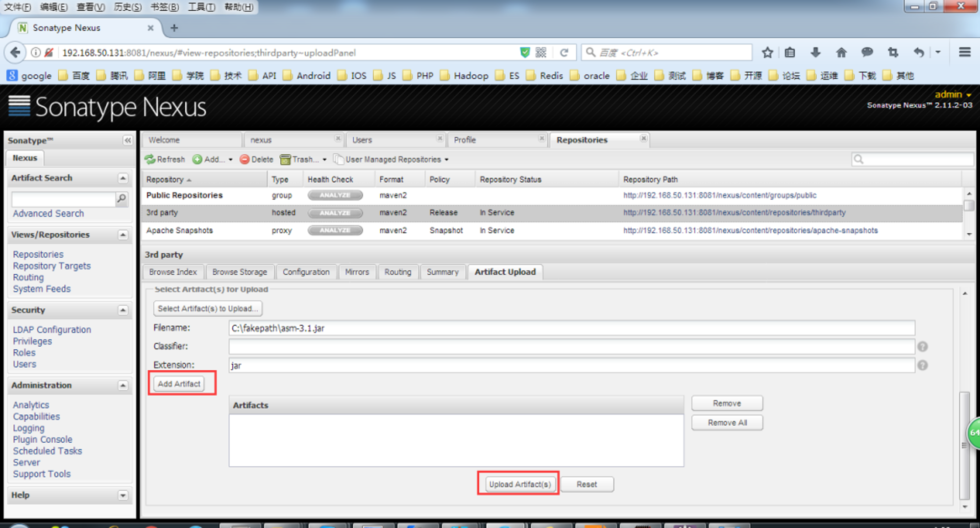Click the green shield security icon
Viewport: 980px width, 528px height.
tap(525, 52)
